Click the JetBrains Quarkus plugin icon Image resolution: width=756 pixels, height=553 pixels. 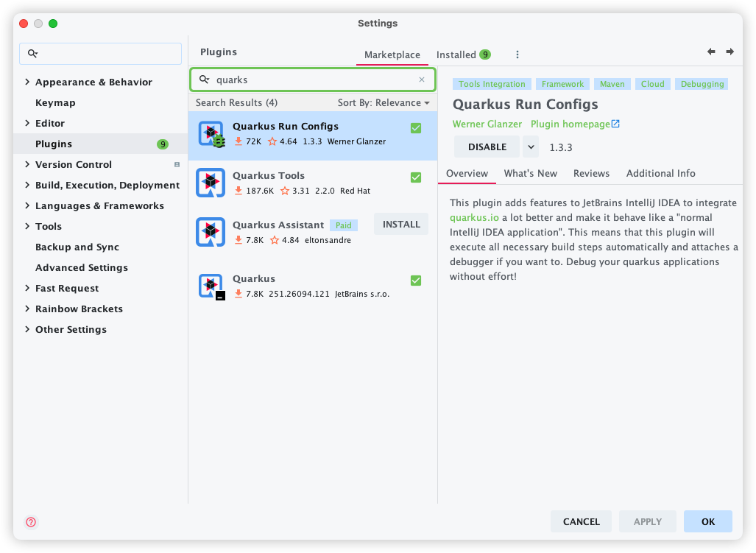coord(211,286)
